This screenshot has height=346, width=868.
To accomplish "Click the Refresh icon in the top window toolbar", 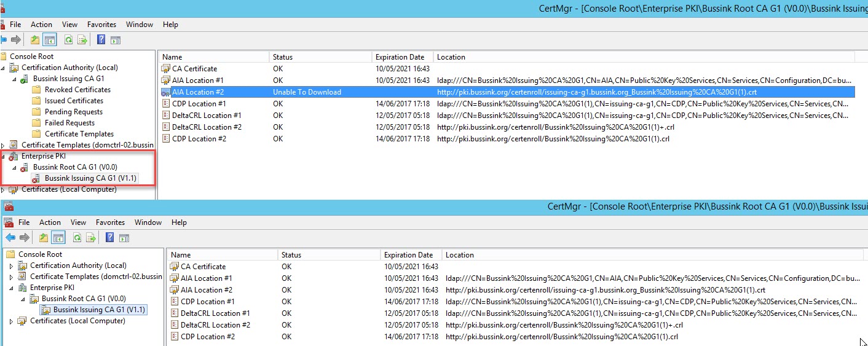I will [69, 40].
